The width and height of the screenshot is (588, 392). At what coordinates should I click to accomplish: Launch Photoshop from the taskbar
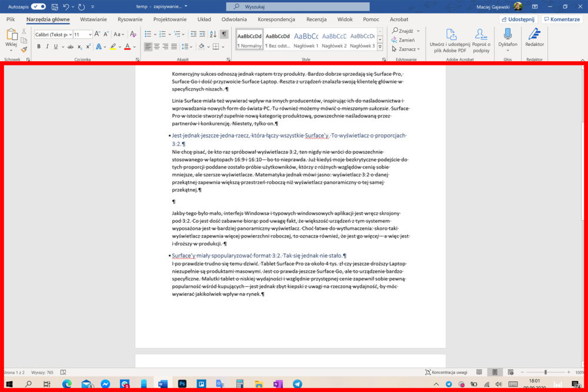click(182, 384)
